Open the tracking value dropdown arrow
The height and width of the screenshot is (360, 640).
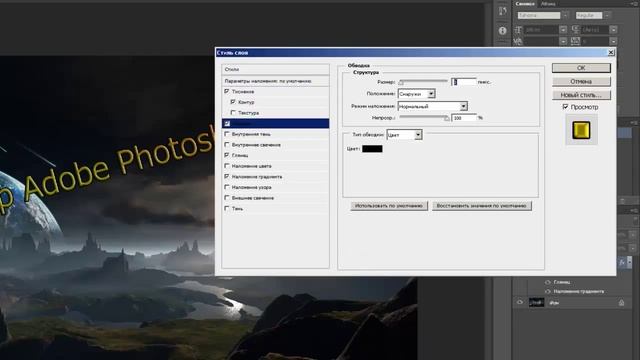[613, 41]
